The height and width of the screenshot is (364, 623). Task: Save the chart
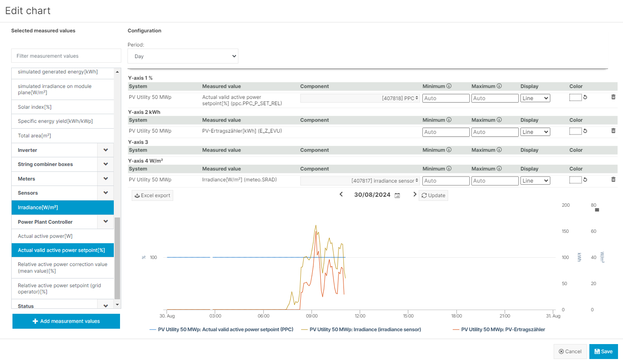coord(603,352)
